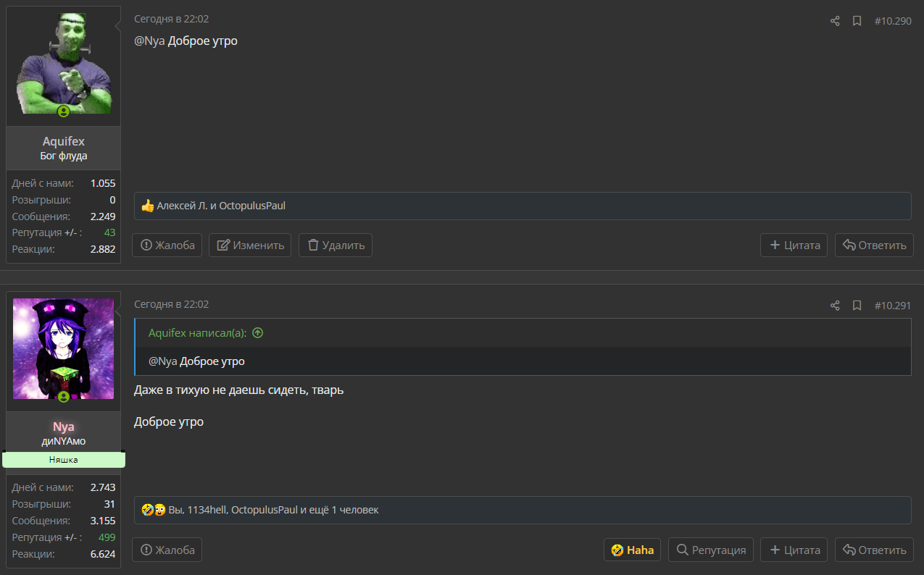Click the @Nya mention in first post
This screenshot has width=924, height=575.
(149, 41)
